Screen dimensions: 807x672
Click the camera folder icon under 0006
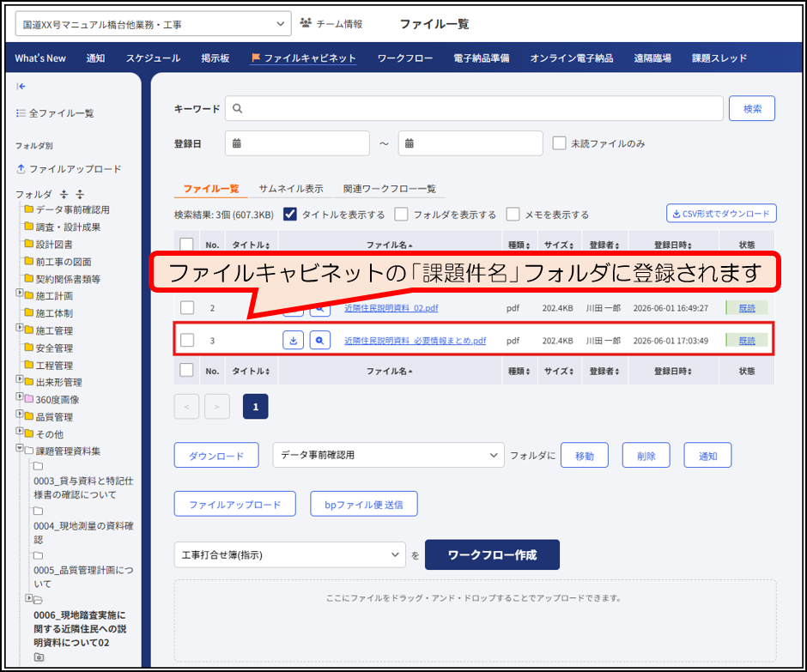pyautogui.click(x=39, y=657)
